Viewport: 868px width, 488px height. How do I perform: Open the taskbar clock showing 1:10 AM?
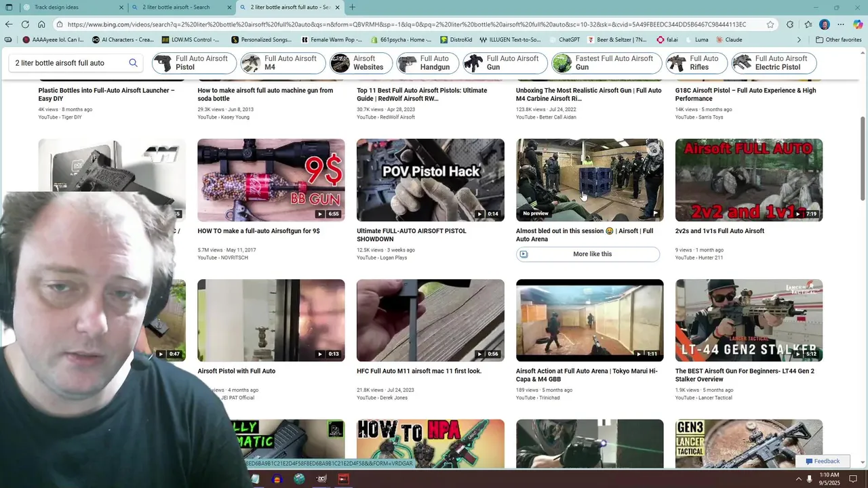pyautogui.click(x=830, y=479)
